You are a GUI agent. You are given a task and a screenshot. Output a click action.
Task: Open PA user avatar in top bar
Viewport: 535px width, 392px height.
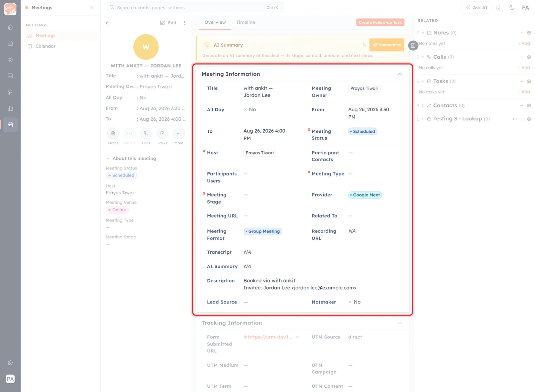(525, 7)
